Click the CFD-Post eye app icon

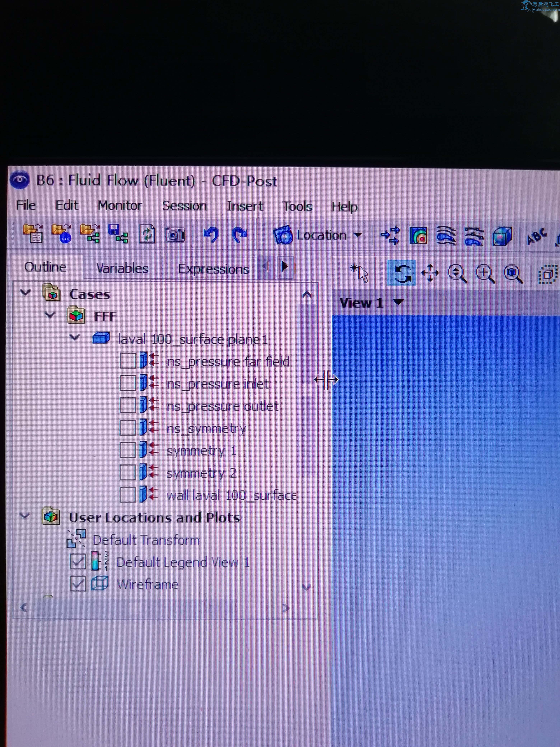tap(20, 180)
